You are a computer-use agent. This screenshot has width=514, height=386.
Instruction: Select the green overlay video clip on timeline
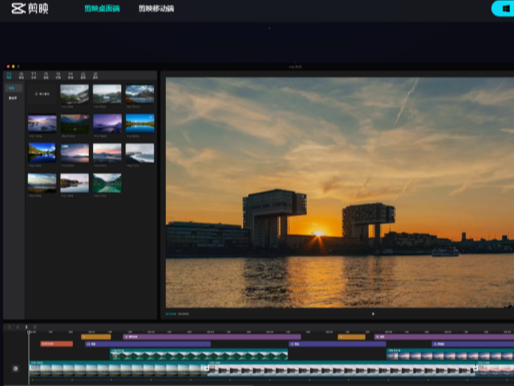coord(199,354)
